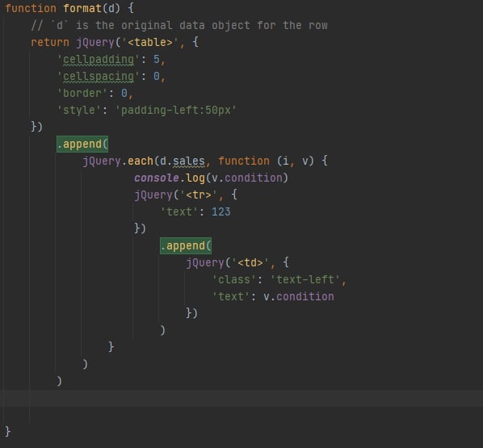Click 'condition' in 'text': v.condition
Screen dimensions: 483x448
click(305, 296)
